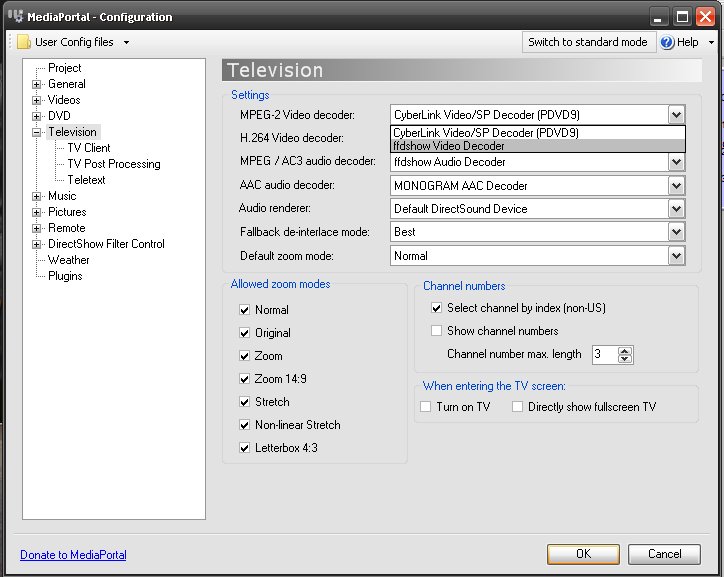Choose CyberLink Video/SP Decoder in open list
The width and height of the screenshot is (724, 577).
coord(538,133)
